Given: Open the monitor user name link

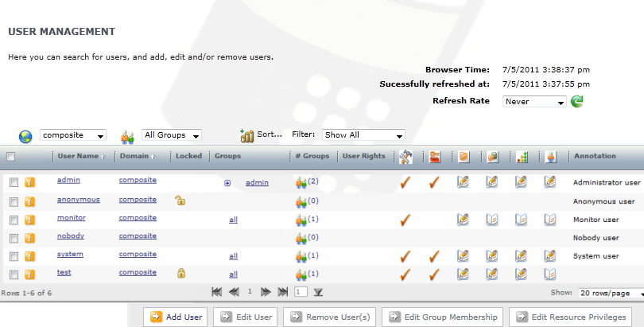Looking at the screenshot, I should click(72, 218).
